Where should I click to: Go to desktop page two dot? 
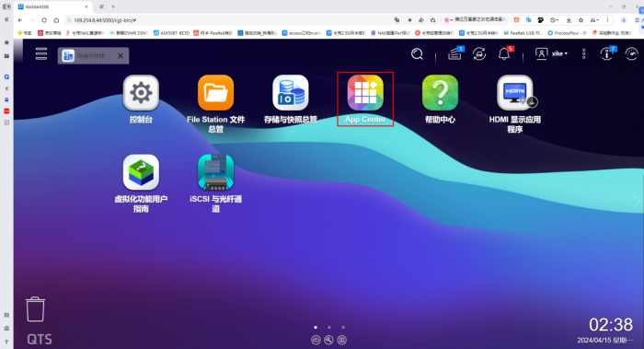329,328
